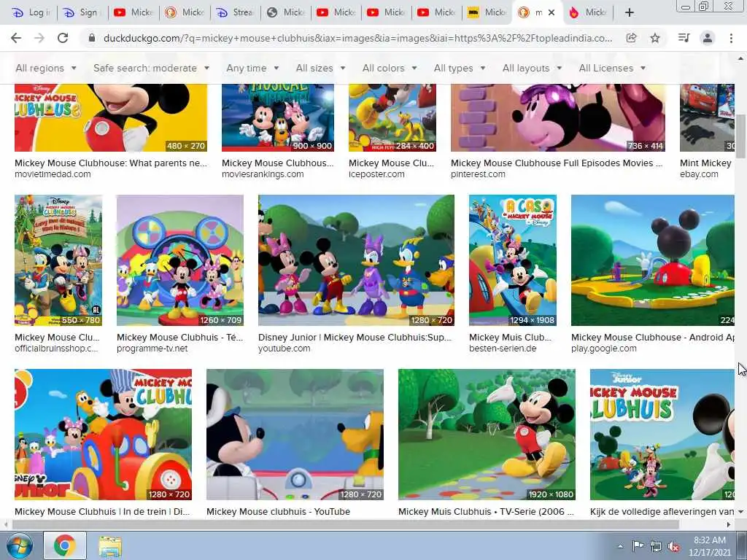The width and height of the screenshot is (747, 560).
Task: Open Safe search: moderate dropdown
Action: point(152,68)
